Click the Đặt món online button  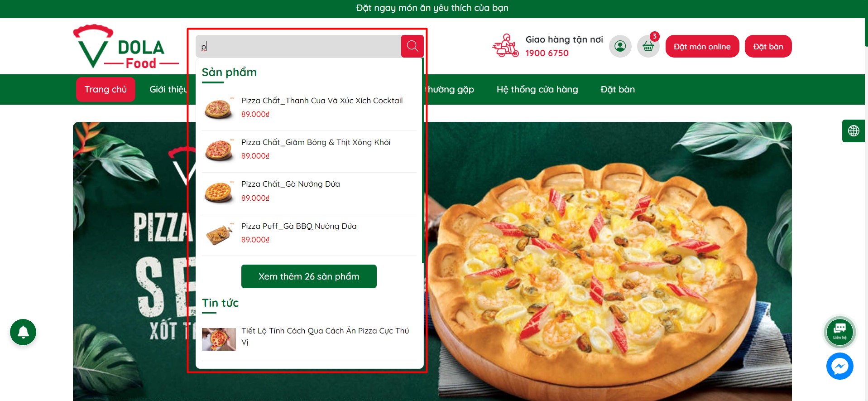point(702,46)
